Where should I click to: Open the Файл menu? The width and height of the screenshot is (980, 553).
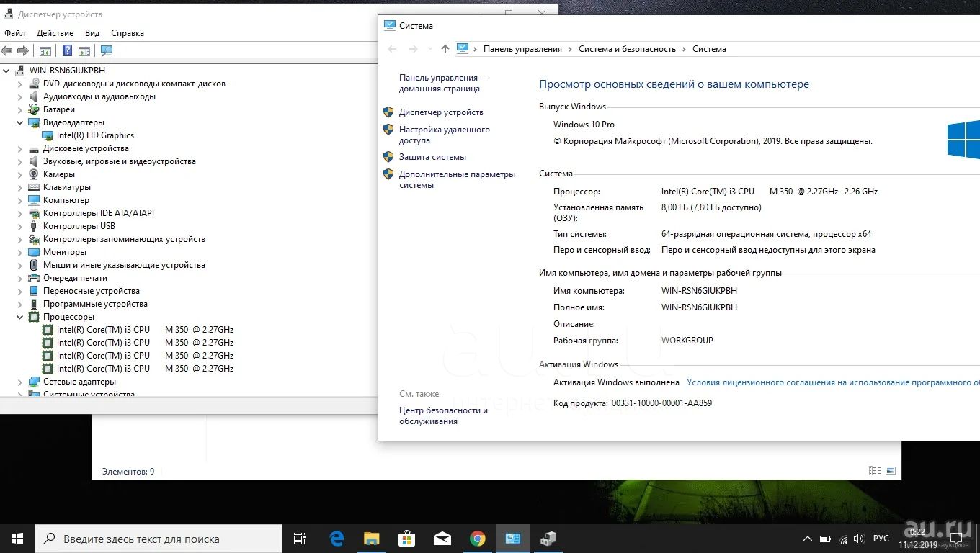coord(14,33)
